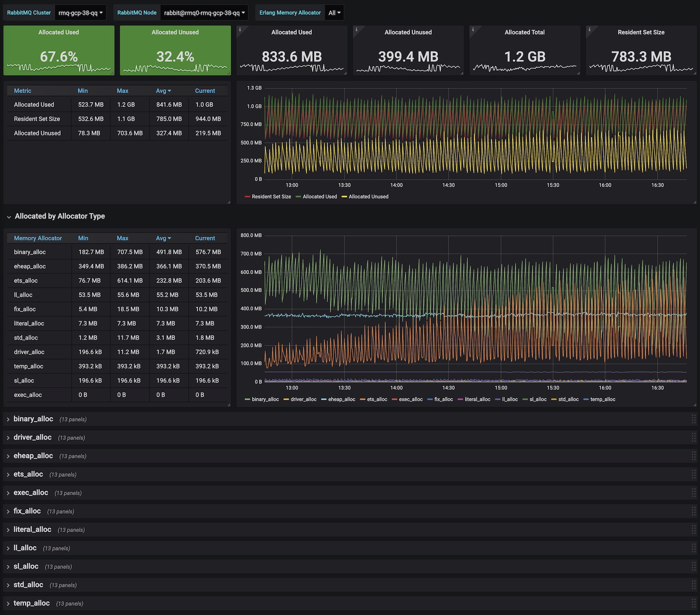Open the Erlang Memory Allocator 'All' selector
This screenshot has width=700, height=615.
(x=334, y=13)
